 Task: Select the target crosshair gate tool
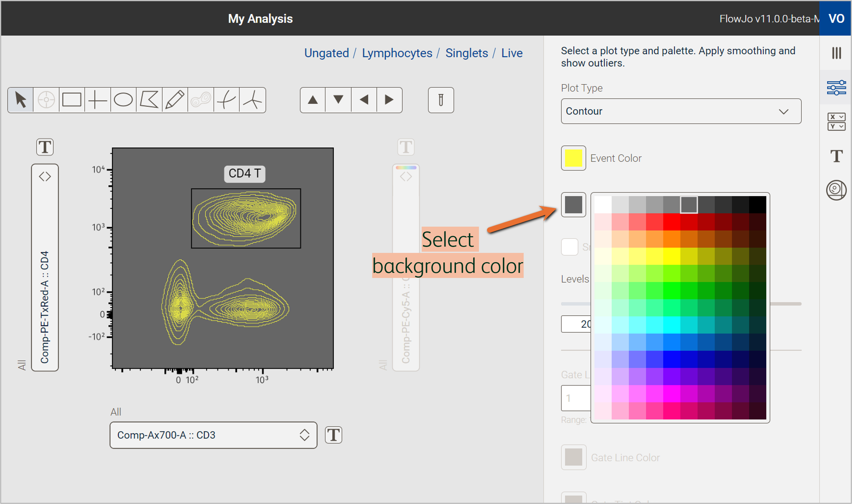tap(46, 100)
